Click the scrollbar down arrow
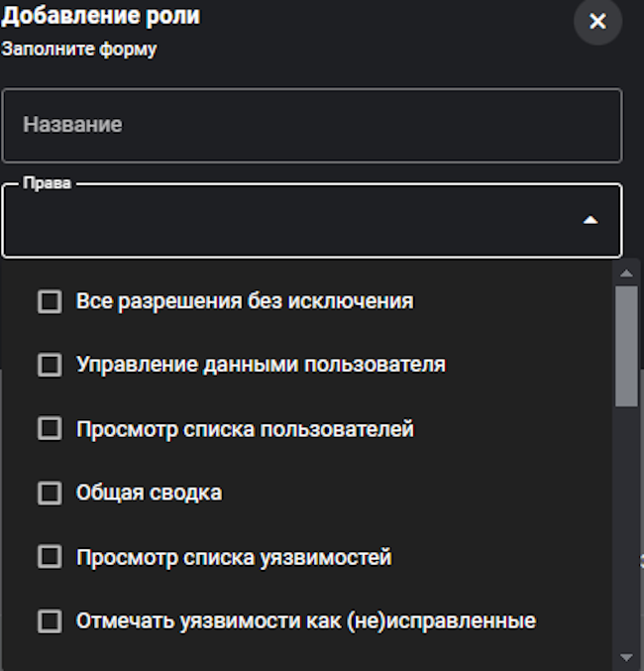Screen dimensions: 644x671 626,656
